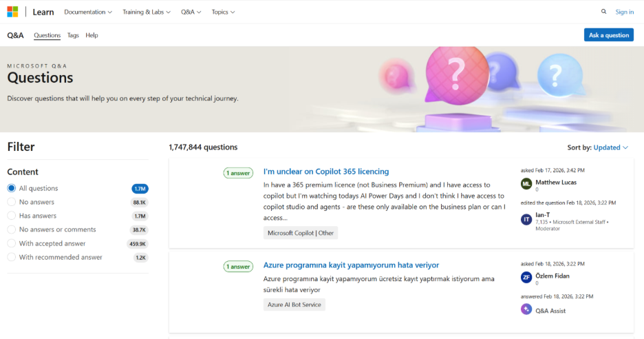Click the Ask a question button
This screenshot has height=339, width=644.
[x=608, y=35]
